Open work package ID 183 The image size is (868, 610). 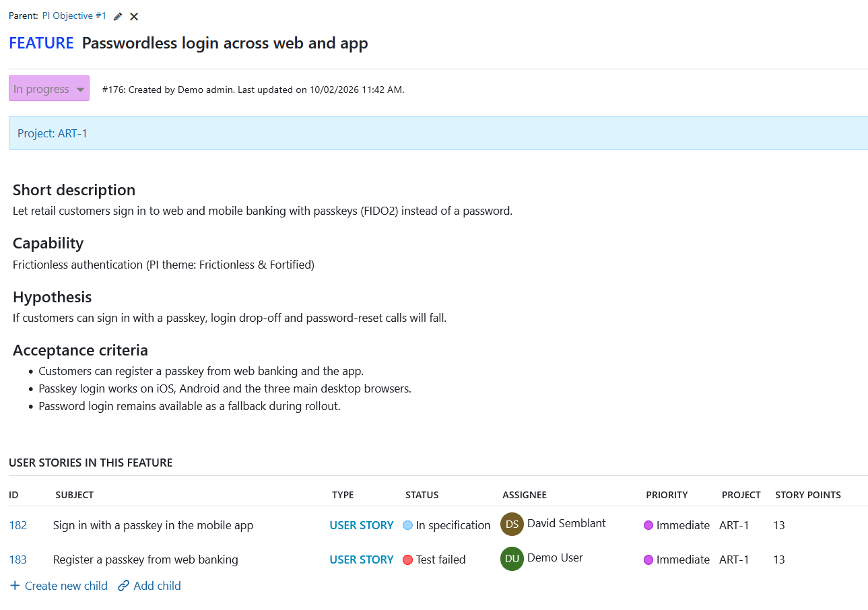(18, 560)
